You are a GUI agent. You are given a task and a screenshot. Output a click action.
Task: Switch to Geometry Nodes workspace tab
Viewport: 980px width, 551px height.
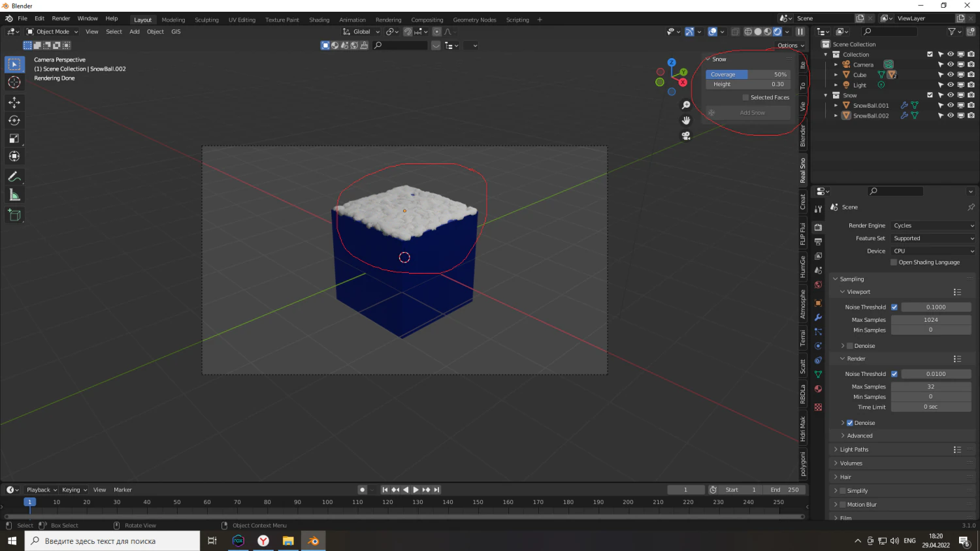tap(474, 20)
